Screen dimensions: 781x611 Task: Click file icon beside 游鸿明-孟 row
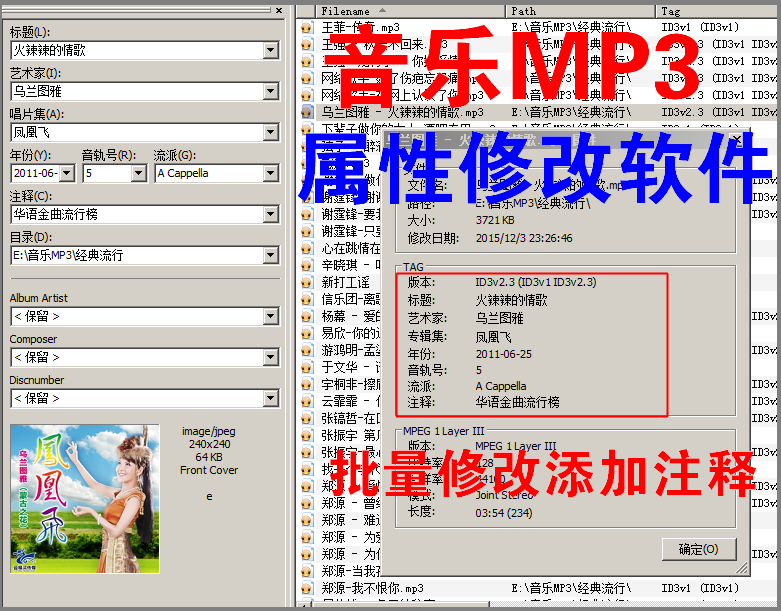point(307,350)
